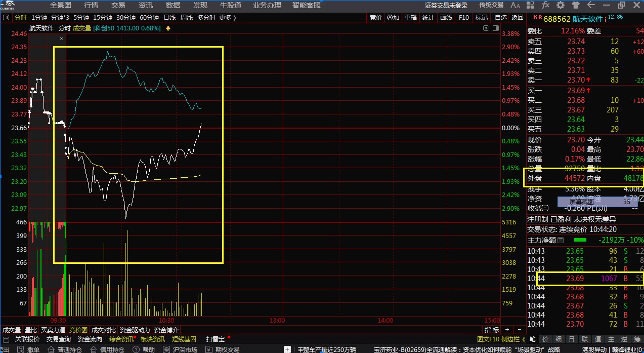Zoom out with the − indicator button
Image resolution: width=644 pixels, height=353 pixels.
[520, 330]
